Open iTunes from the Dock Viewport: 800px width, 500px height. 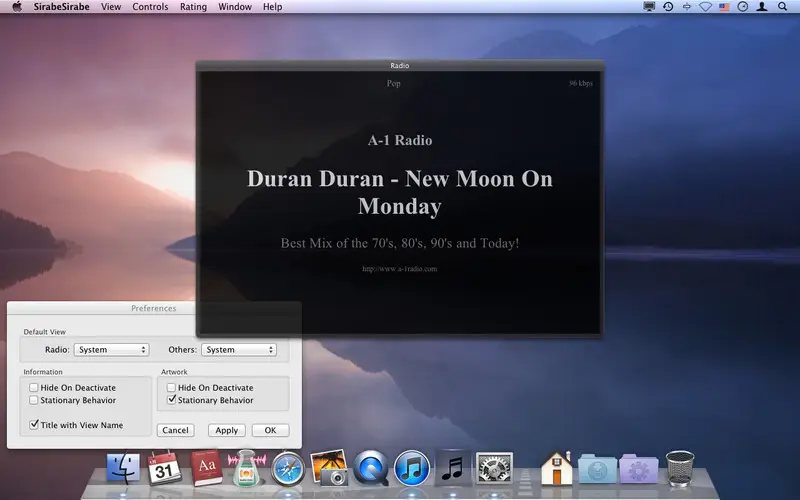412,468
